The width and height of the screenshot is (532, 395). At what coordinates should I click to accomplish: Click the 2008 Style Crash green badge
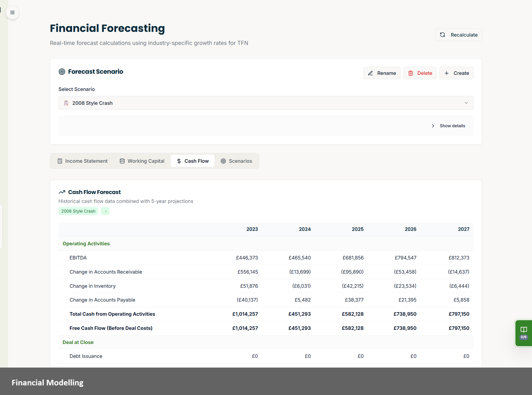(78, 211)
